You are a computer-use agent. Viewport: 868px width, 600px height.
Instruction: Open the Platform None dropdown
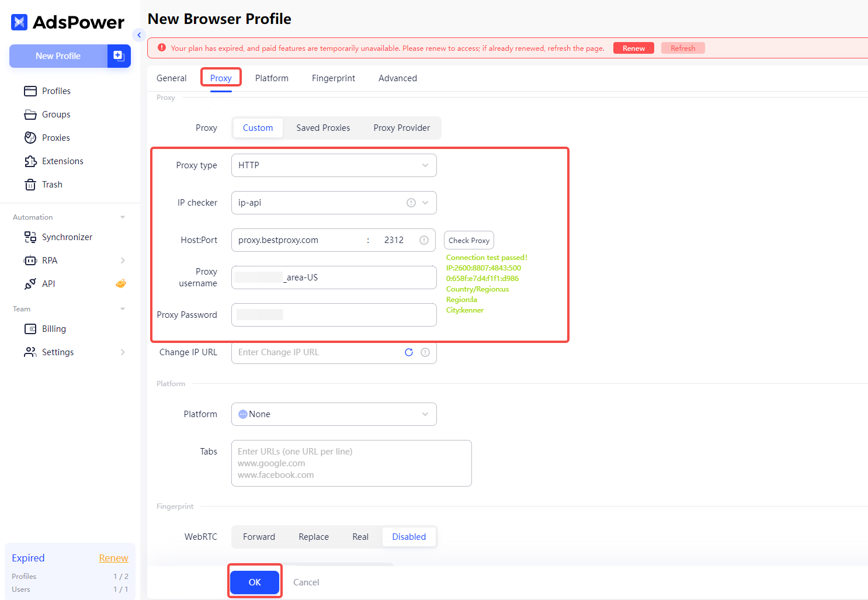(x=334, y=414)
